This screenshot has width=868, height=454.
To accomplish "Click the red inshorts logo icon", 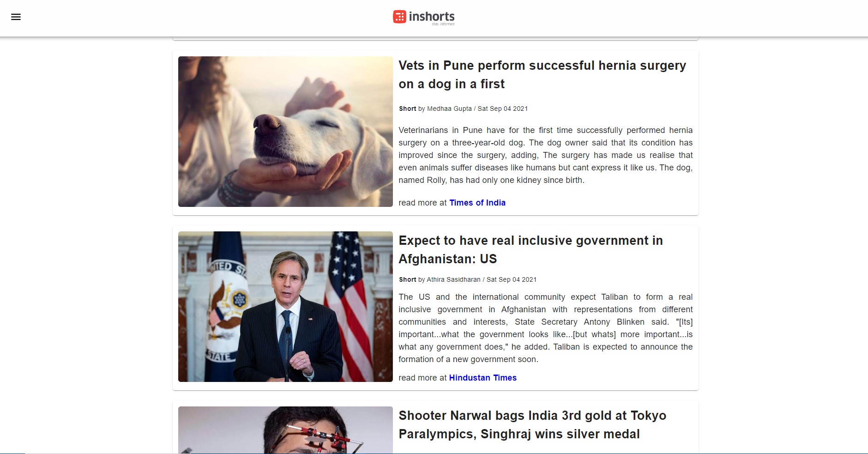I will point(399,17).
